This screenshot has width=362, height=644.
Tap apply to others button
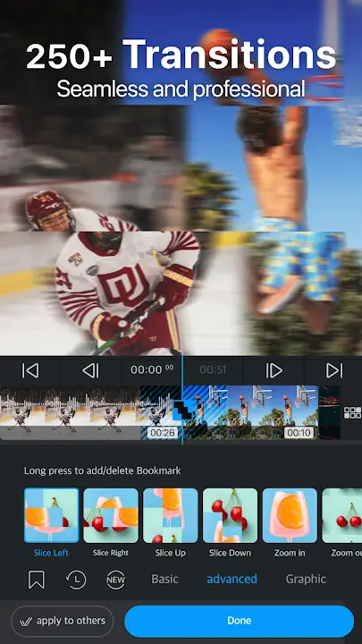pyautogui.click(x=63, y=621)
